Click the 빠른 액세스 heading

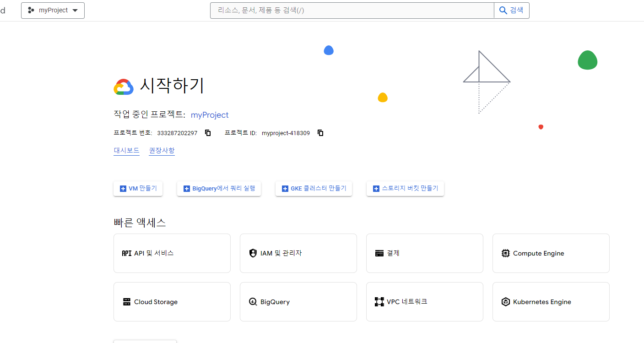pyautogui.click(x=140, y=223)
